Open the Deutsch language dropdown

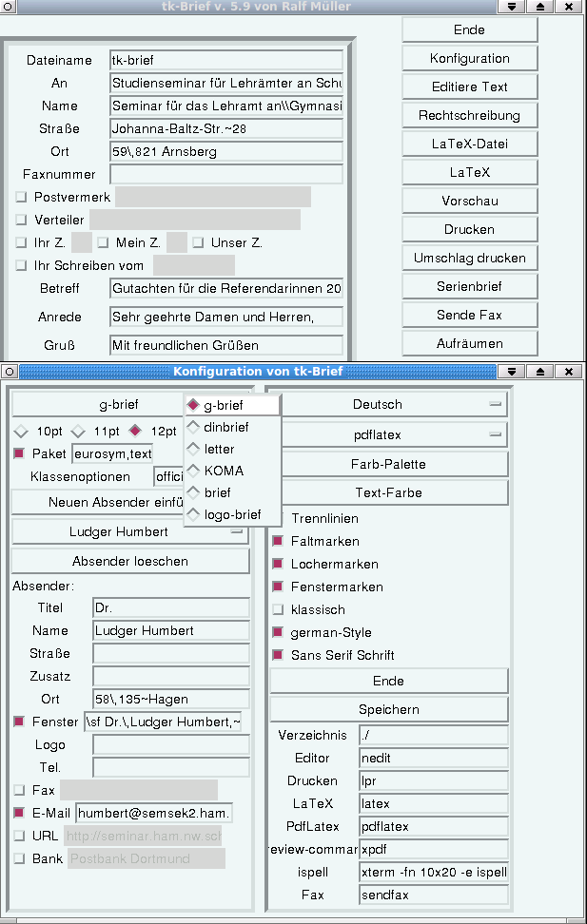pyautogui.click(x=389, y=405)
